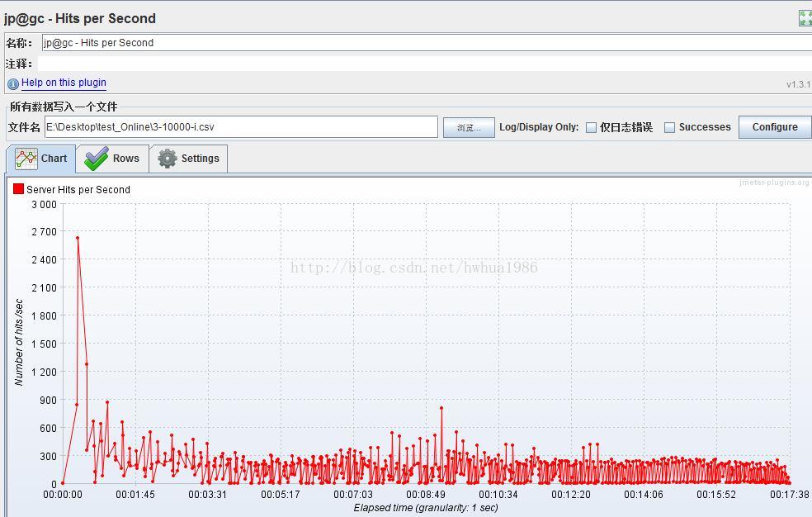Open the Rows tab
The height and width of the screenshot is (517, 812).
112,159
